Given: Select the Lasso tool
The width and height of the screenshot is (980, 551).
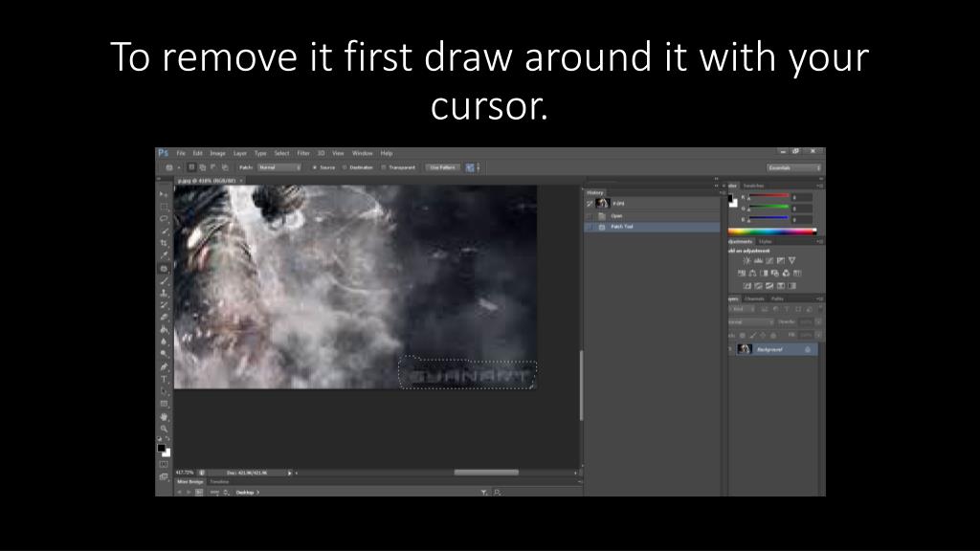Looking at the screenshot, I should click(x=164, y=219).
